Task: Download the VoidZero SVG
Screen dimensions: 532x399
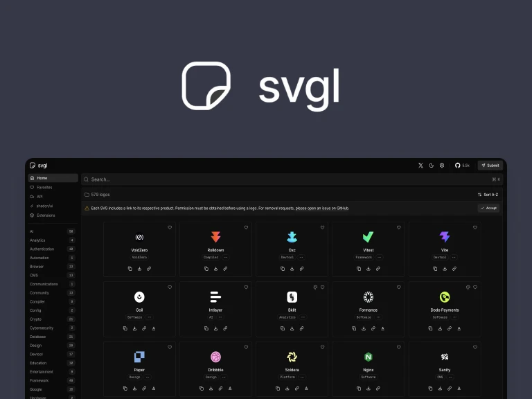Action: pos(139,268)
